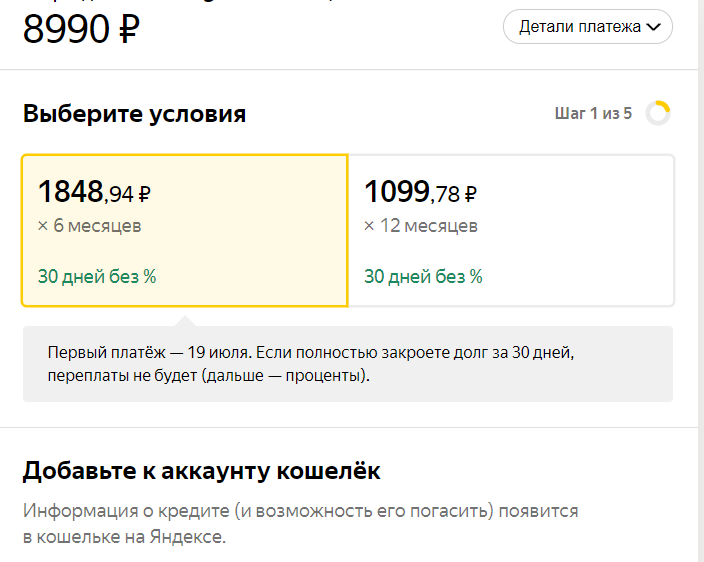Click 30 дней без % in 12-month card

(x=423, y=277)
